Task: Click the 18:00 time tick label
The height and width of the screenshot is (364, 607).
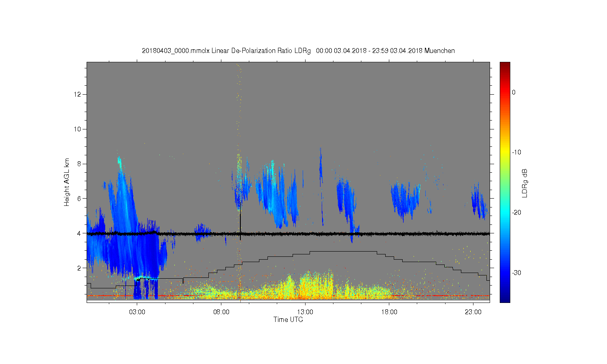Action: pyautogui.click(x=389, y=312)
